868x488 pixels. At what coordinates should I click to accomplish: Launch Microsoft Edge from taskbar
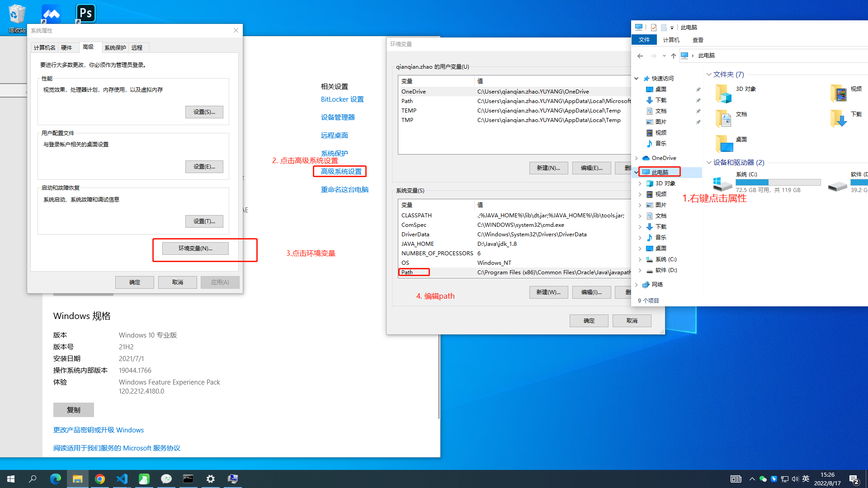tap(55, 479)
